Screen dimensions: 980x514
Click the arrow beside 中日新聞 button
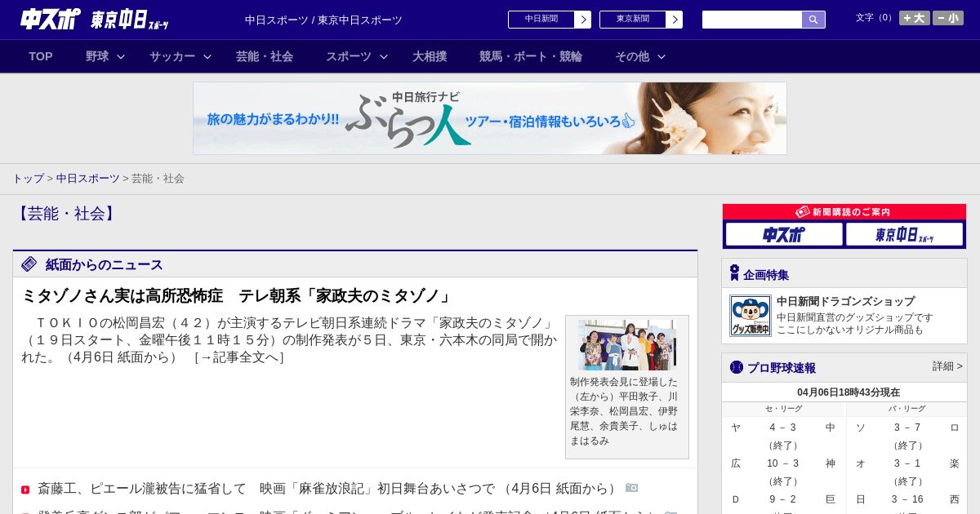coord(583,20)
